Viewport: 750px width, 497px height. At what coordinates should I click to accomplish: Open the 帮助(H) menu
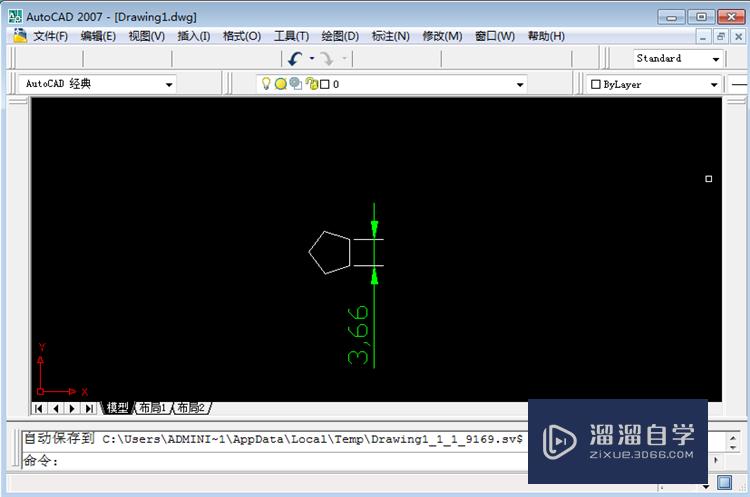(x=546, y=36)
